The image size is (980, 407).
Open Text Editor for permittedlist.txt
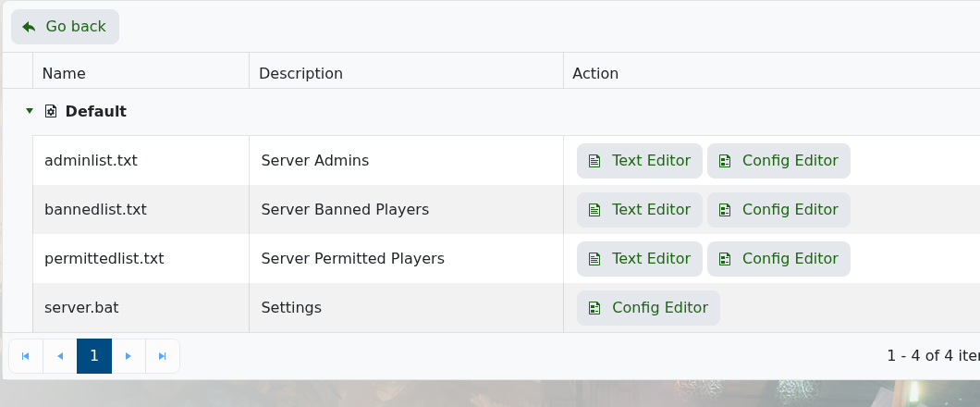point(640,259)
